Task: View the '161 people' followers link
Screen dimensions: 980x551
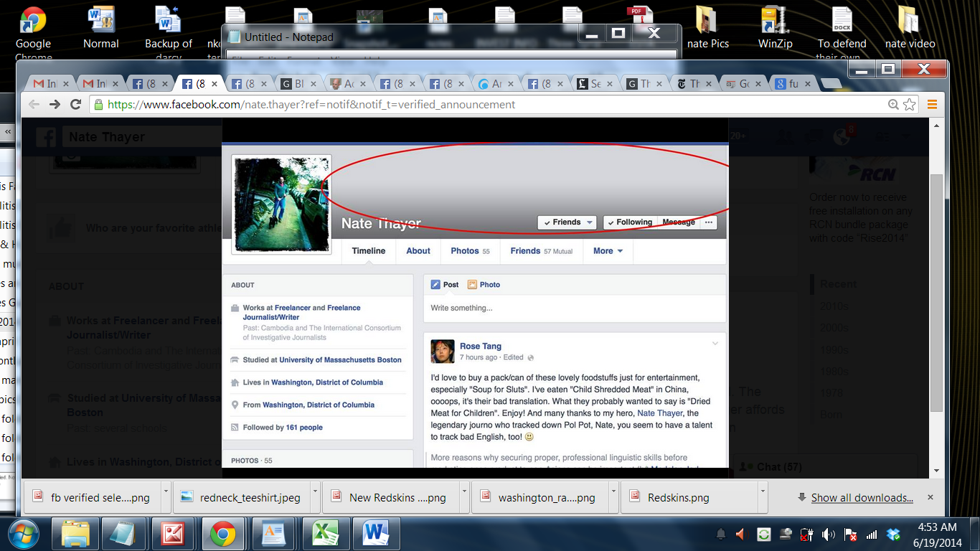Action: pyautogui.click(x=304, y=428)
